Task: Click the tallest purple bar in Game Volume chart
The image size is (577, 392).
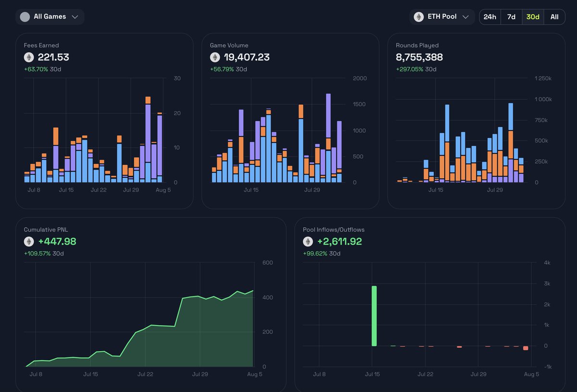Action: 328,116
